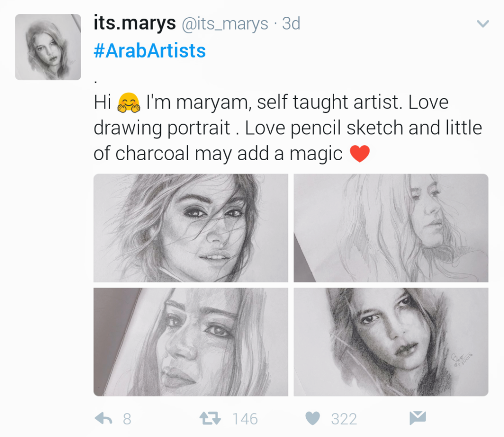Click the its.marys display name
The height and width of the screenshot is (437, 504).
(134, 23)
